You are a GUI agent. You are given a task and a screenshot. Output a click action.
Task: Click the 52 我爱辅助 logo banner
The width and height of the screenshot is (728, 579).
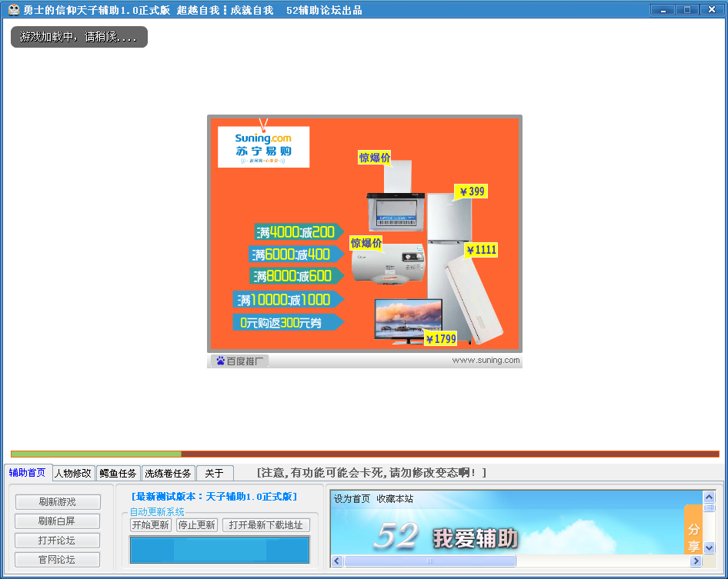click(446, 537)
